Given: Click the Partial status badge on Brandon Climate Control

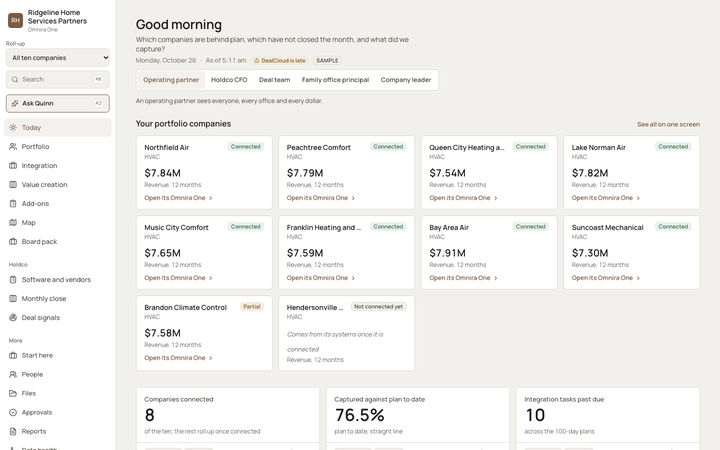Looking at the screenshot, I should (252, 307).
